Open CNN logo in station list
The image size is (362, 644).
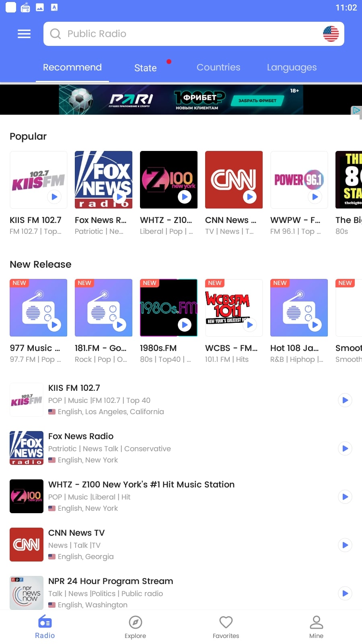click(x=27, y=545)
